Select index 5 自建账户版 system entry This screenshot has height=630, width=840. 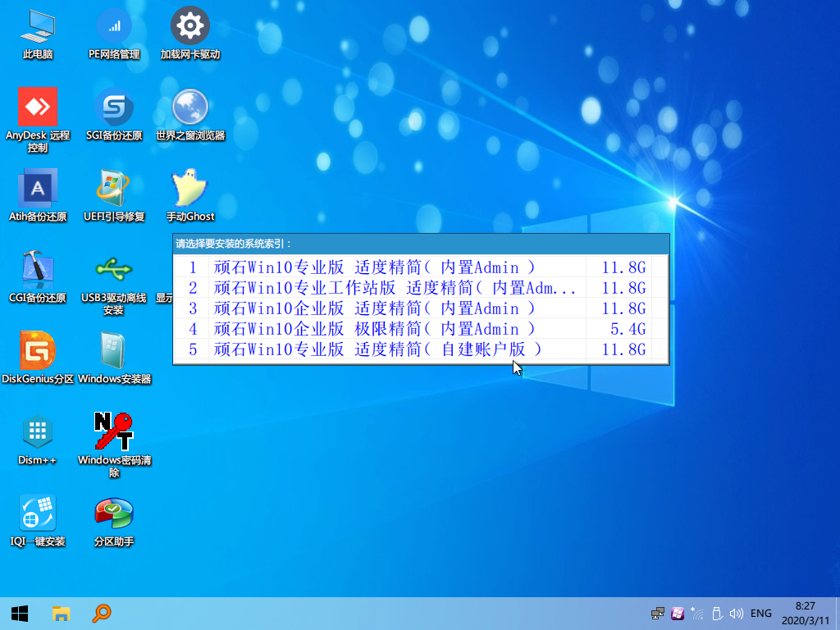pyautogui.click(x=377, y=349)
